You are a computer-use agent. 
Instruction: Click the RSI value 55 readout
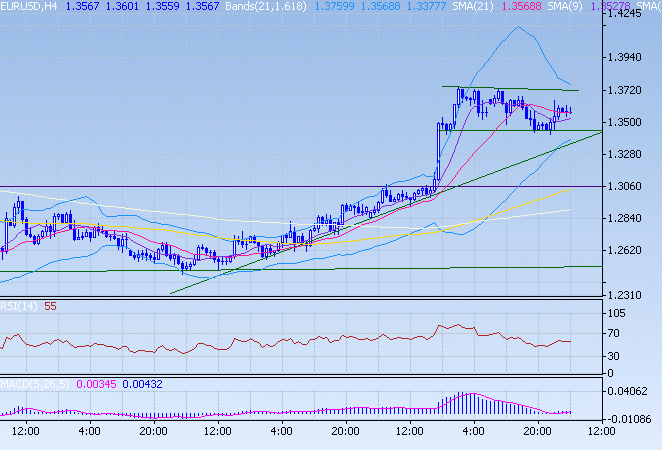50,306
